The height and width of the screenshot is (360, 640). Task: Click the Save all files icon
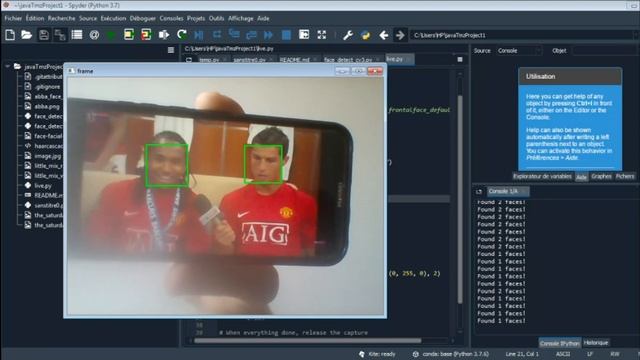[60, 35]
